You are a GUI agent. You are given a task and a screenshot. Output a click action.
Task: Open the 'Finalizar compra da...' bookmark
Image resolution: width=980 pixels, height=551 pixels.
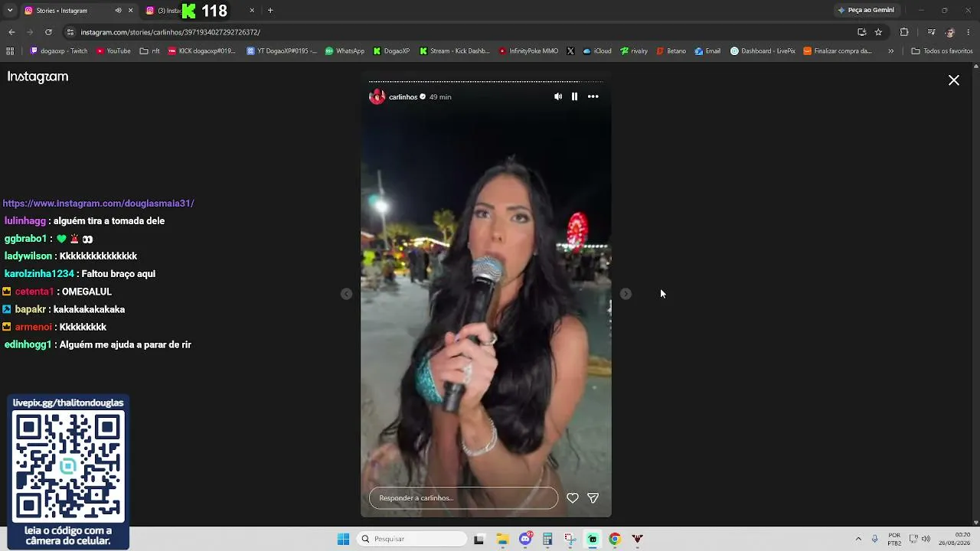tap(838, 51)
